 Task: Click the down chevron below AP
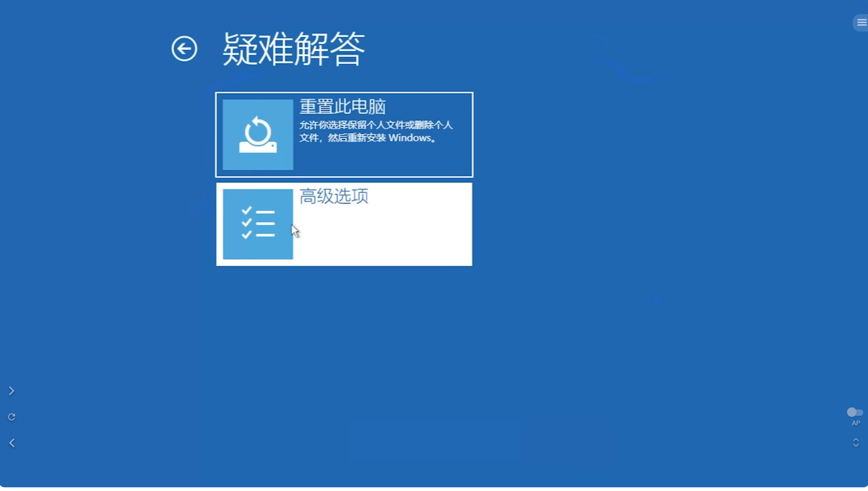pos(856,446)
